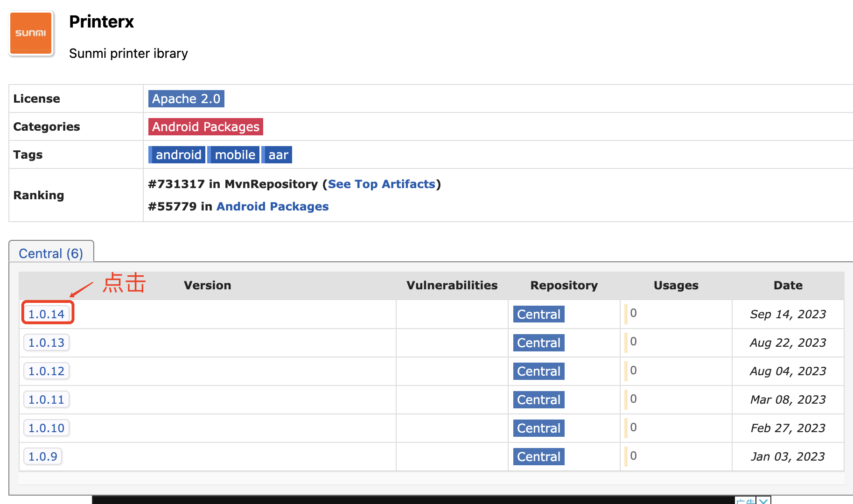This screenshot has width=853, height=504.
Task: Open version 1.0.12
Action: 47,371
